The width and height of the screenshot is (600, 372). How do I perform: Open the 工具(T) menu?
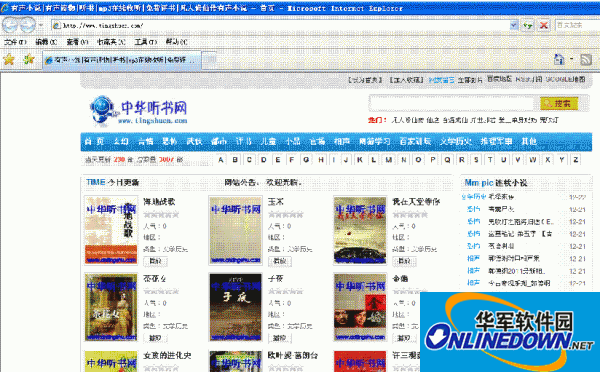click(146, 42)
